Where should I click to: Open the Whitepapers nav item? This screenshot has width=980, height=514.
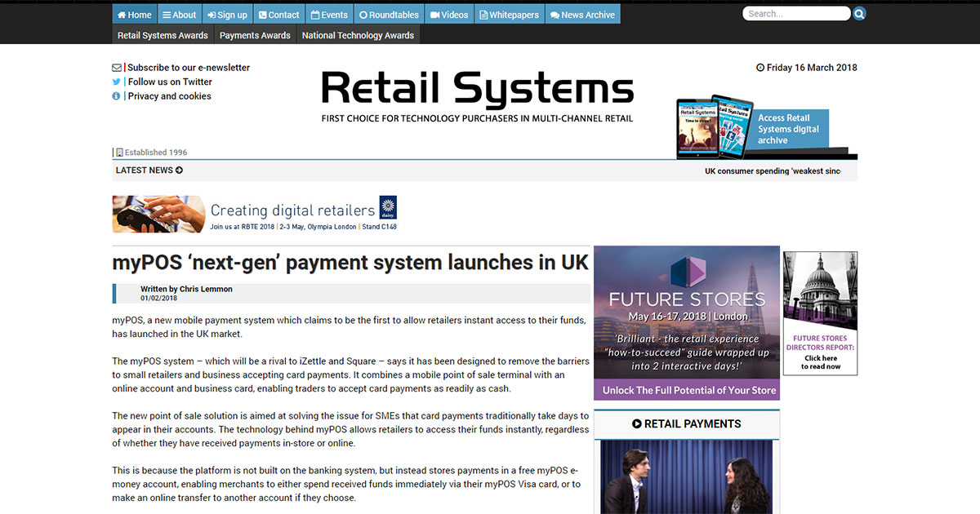pyautogui.click(x=509, y=14)
